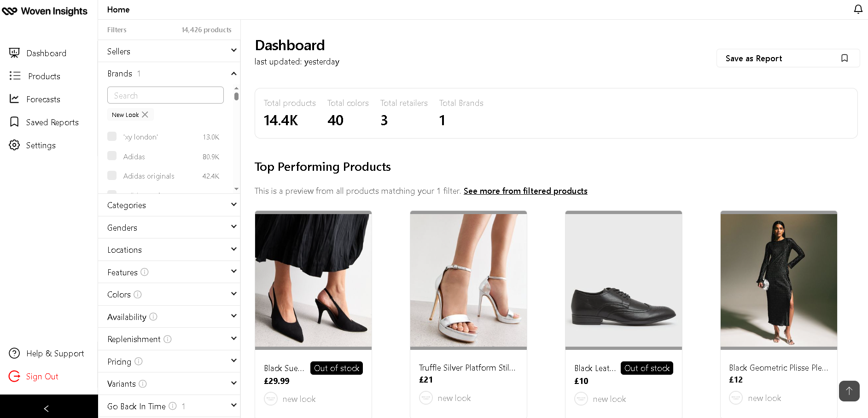Screen dimensions: 868x418
Task: Click Save as Report button
Action: 788,58
